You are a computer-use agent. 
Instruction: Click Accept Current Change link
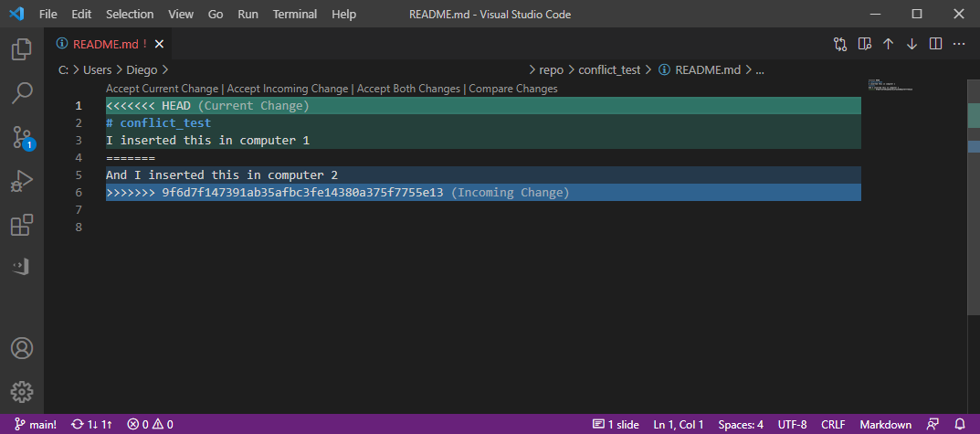[x=162, y=89]
